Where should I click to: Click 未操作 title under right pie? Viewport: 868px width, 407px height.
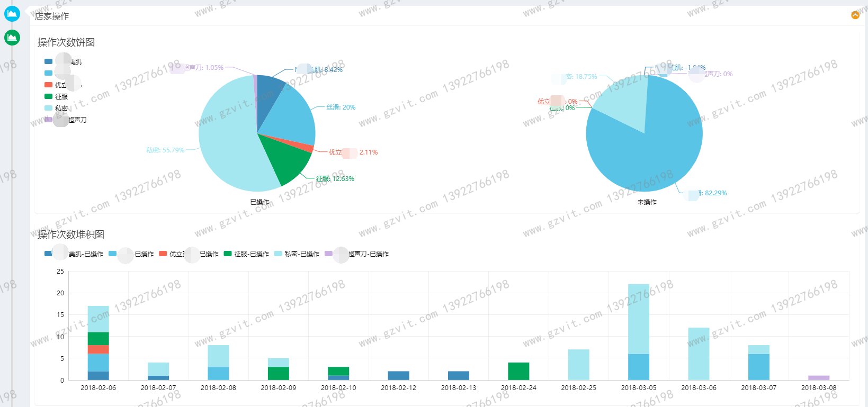[647, 202]
